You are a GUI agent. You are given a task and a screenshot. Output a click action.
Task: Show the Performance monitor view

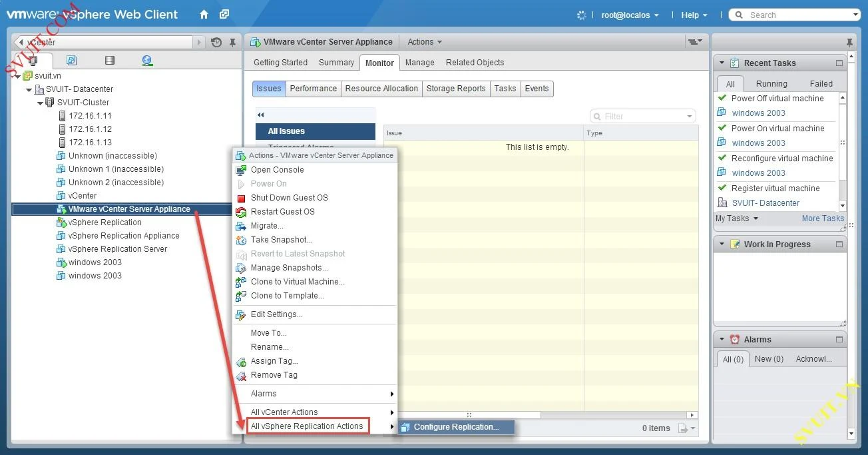point(313,89)
